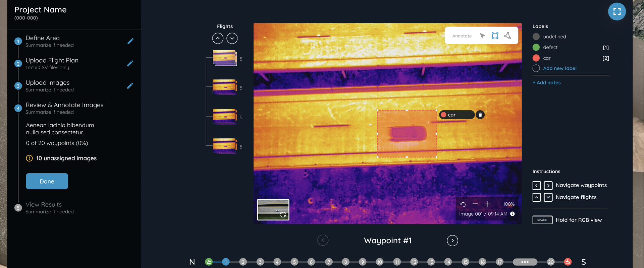This screenshot has width=644, height=268.
Task: Edit the Define Area step
Action: click(x=130, y=41)
